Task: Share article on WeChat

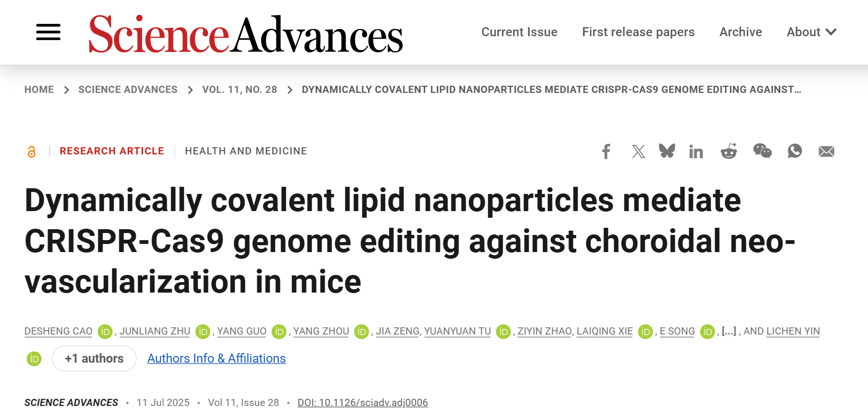Action: [x=762, y=151]
